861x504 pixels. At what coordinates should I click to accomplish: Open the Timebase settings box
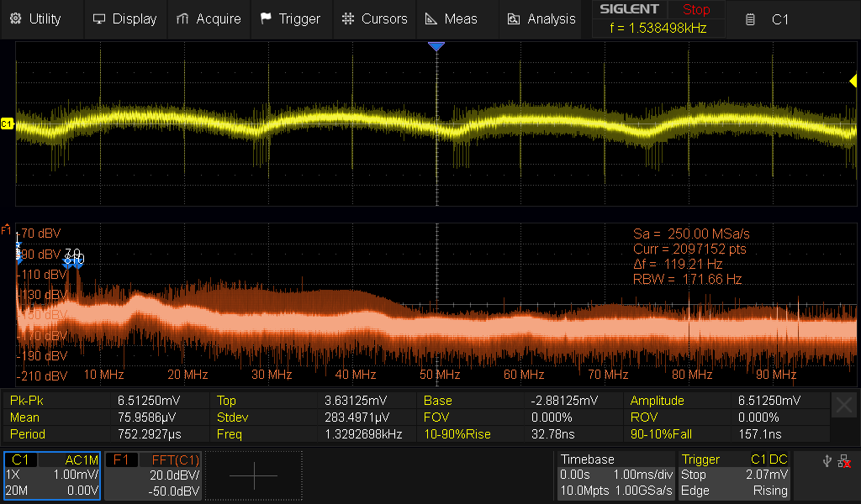tap(615, 475)
